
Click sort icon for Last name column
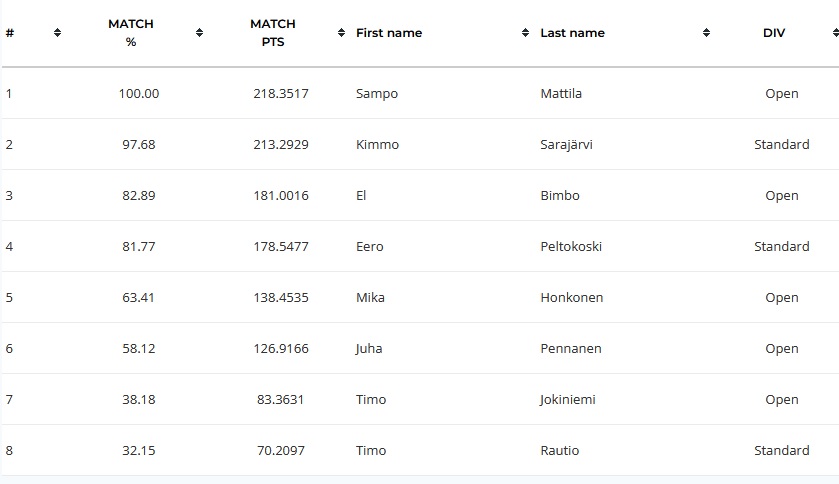[x=706, y=33]
